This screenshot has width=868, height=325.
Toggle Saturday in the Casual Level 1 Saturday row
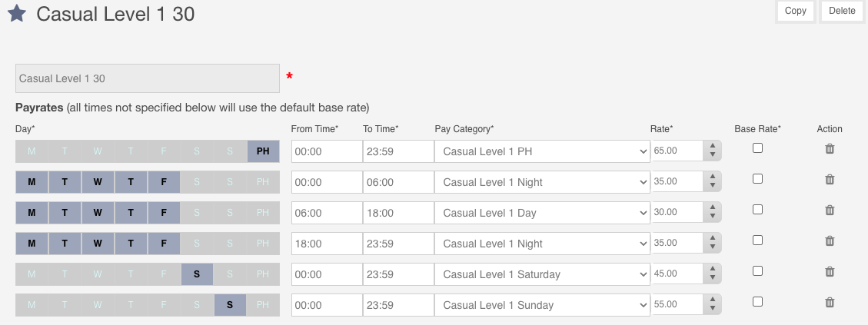[x=197, y=274]
